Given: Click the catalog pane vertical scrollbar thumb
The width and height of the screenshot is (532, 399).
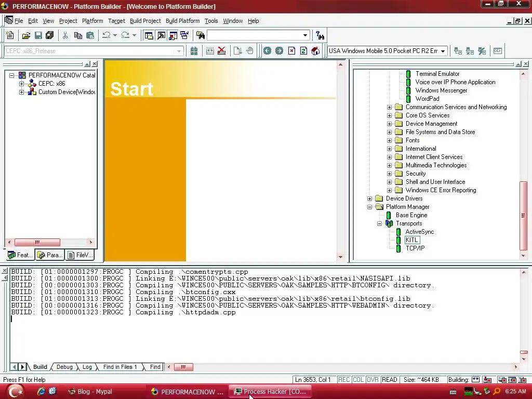Looking at the screenshot, I should coord(523,216).
